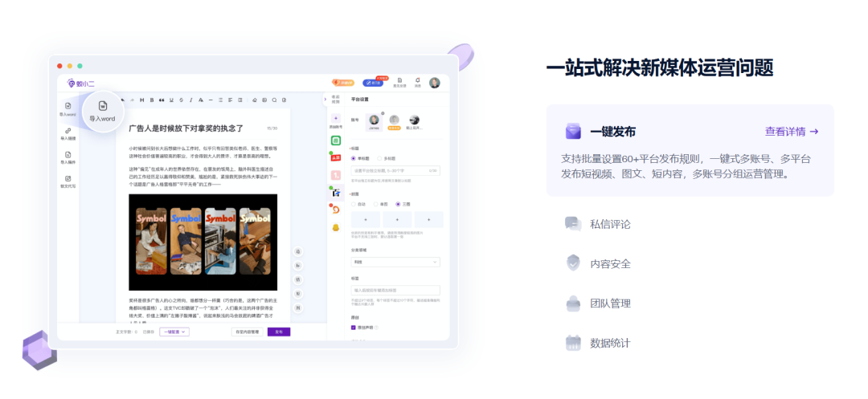
Task: Select the Baidu platform icon
Action: [x=336, y=192]
